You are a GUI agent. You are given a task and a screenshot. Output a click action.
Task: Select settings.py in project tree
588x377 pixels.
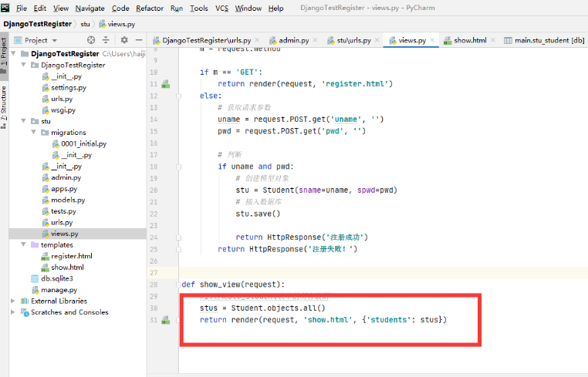coord(69,87)
